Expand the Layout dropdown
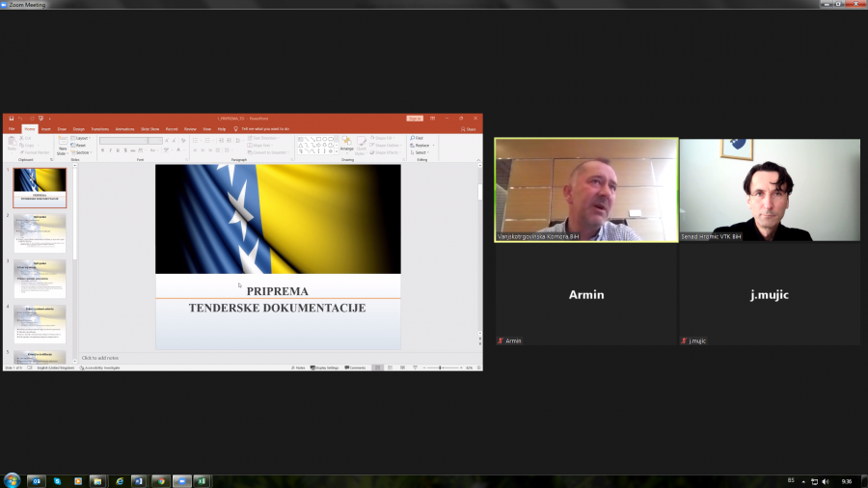This screenshot has height=488, width=868. pyautogui.click(x=82, y=138)
